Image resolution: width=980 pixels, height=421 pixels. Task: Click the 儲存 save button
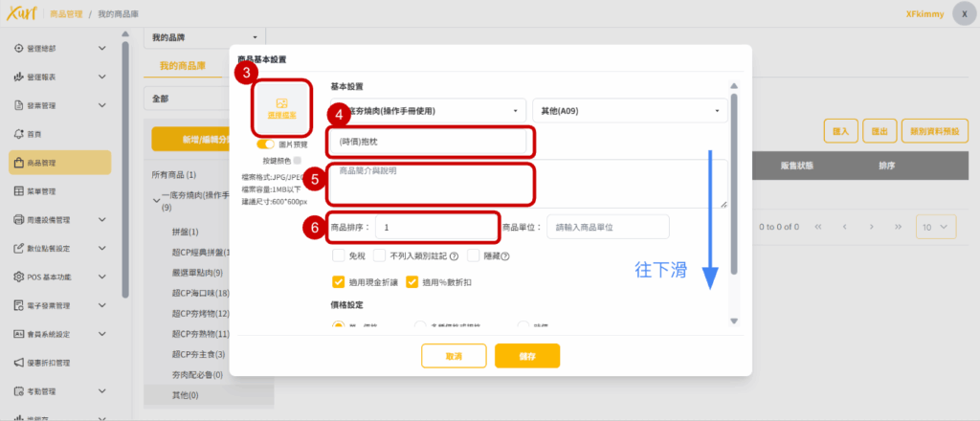coord(526,356)
